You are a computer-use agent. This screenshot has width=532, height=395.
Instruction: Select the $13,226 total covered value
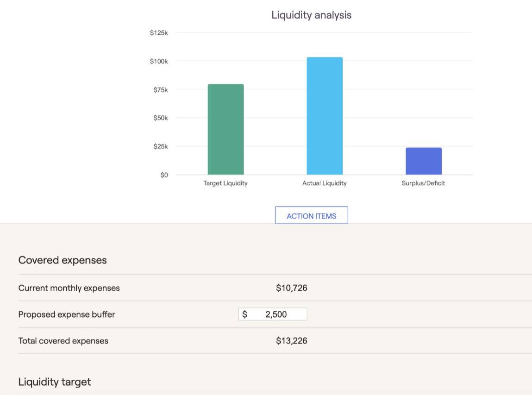pyautogui.click(x=291, y=341)
